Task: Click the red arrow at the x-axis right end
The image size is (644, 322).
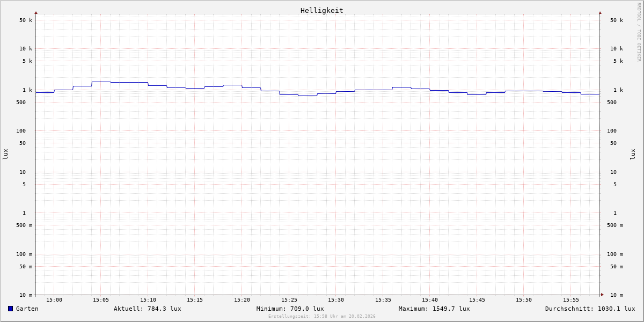Action: pos(602,295)
